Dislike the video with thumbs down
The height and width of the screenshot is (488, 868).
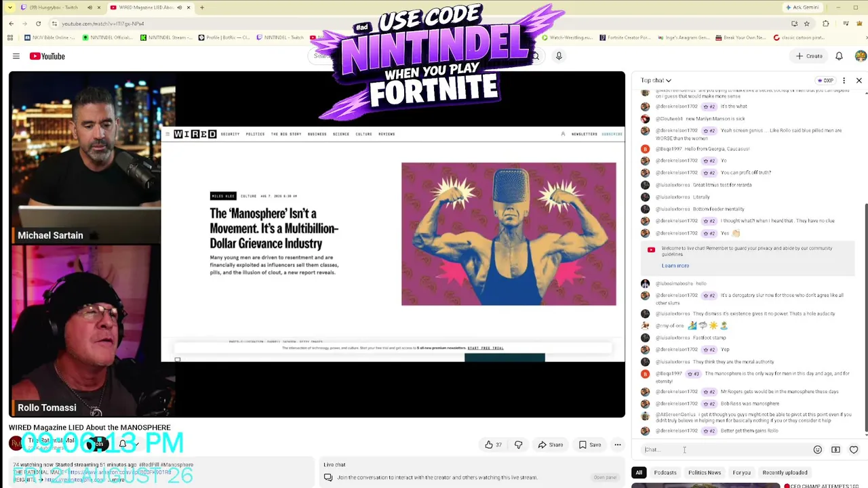518,445
